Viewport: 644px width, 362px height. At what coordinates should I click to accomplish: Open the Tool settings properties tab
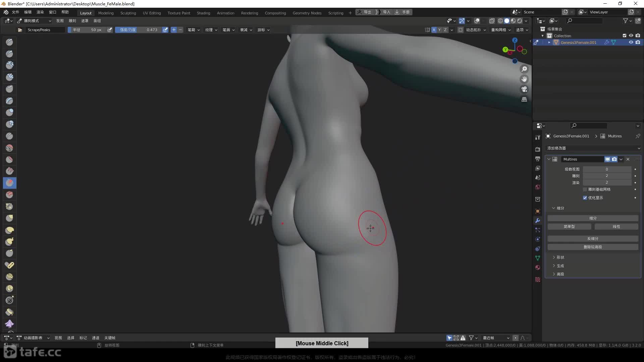538,137
